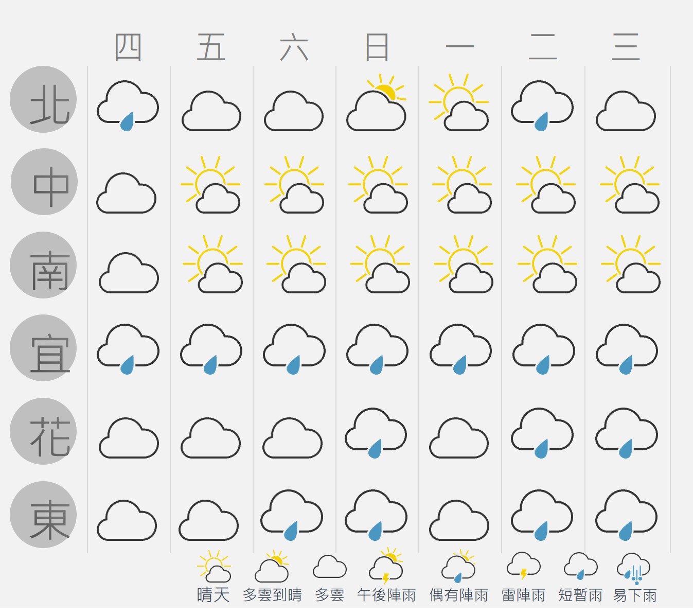Click the 易下雨 legend icon
693x616 pixels.
click(x=634, y=568)
